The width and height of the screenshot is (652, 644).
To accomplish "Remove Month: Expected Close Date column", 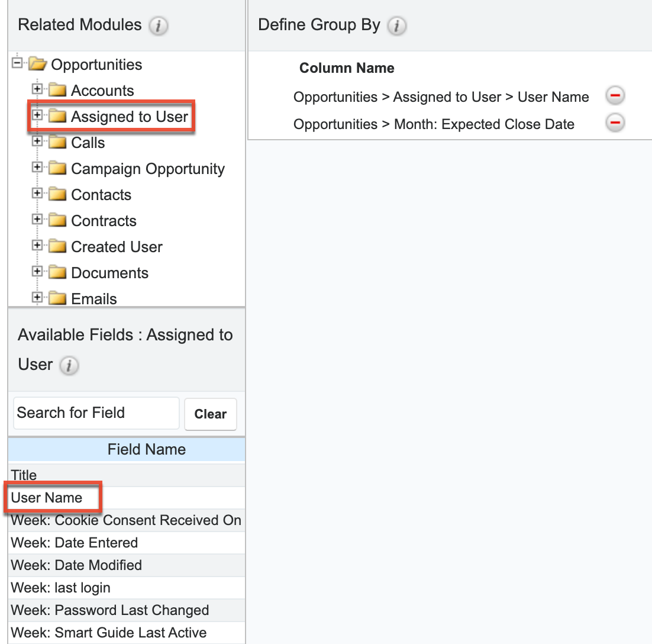I will point(615,123).
